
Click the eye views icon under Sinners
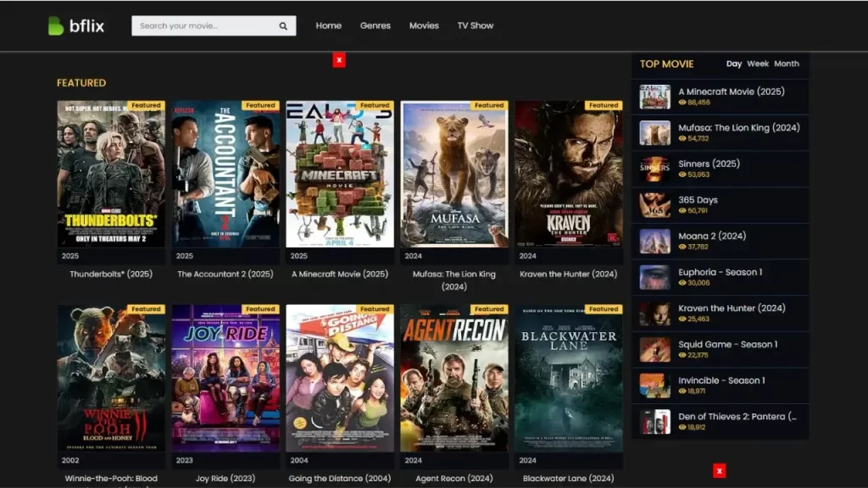[x=682, y=175]
